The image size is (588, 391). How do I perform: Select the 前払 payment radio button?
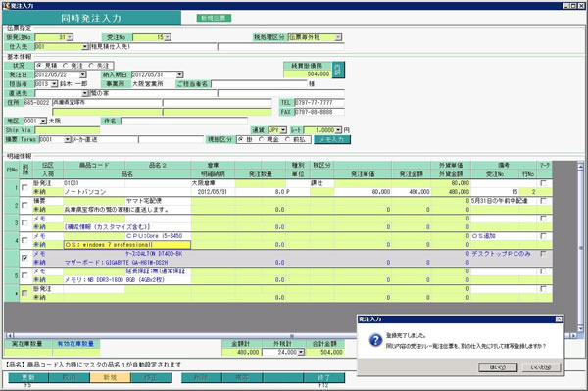click(x=287, y=139)
